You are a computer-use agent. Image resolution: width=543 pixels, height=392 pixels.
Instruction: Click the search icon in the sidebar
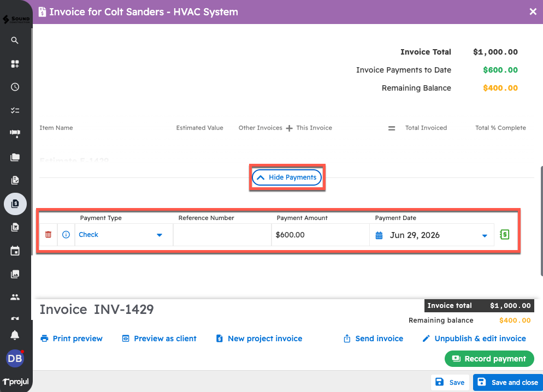pyautogui.click(x=15, y=40)
